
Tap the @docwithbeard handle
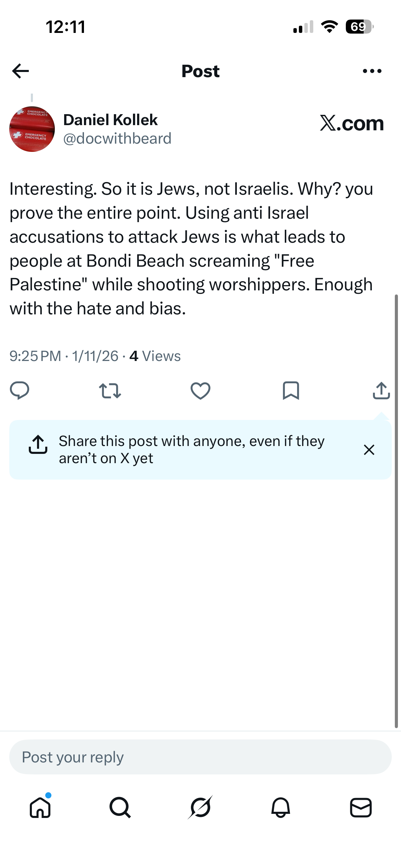(x=117, y=138)
